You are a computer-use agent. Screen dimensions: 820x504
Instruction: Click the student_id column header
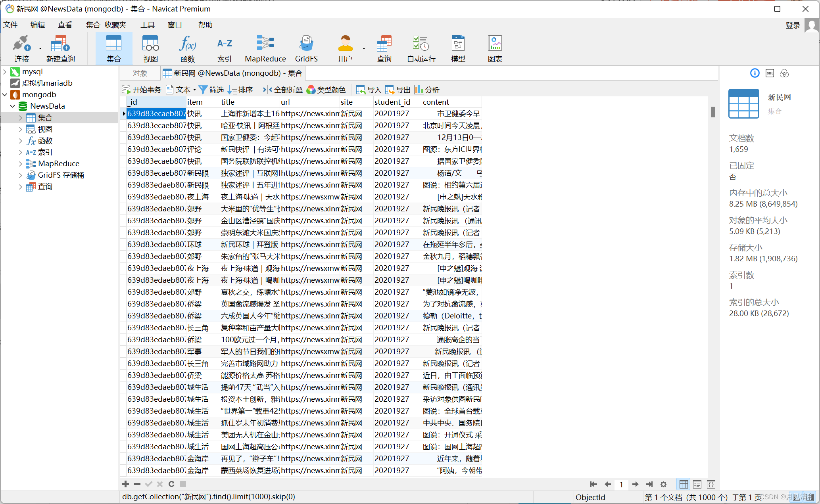click(397, 102)
